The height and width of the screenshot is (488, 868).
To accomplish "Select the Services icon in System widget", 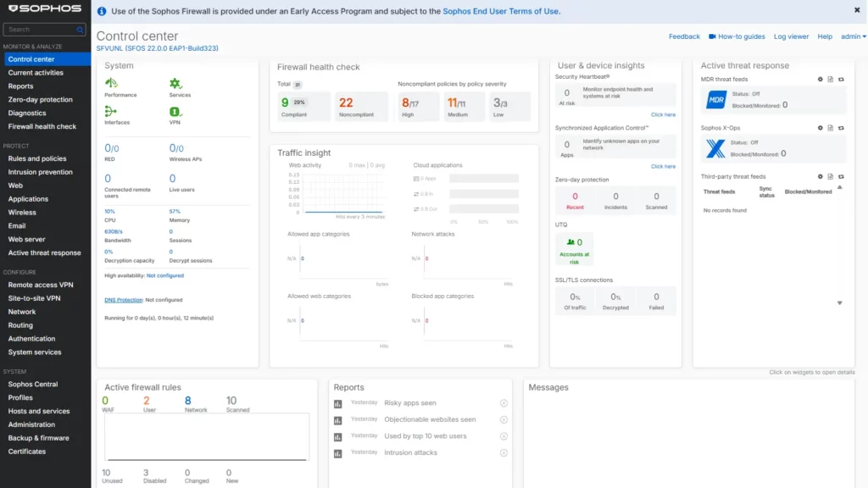I will [175, 83].
